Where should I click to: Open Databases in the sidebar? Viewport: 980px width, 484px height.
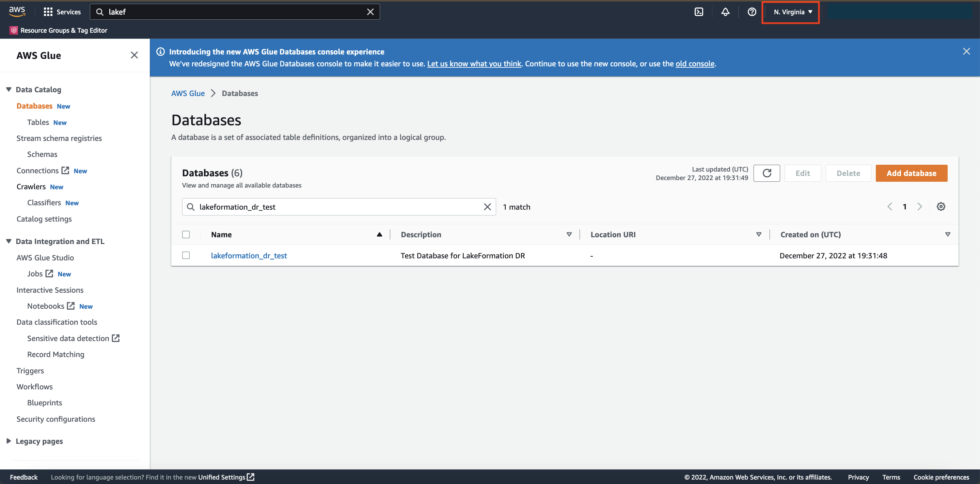tap(35, 106)
